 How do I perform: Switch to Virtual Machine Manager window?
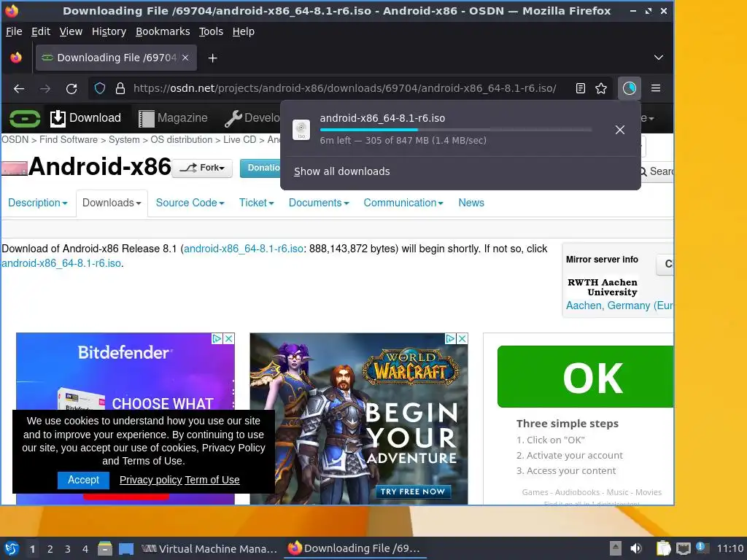click(209, 548)
